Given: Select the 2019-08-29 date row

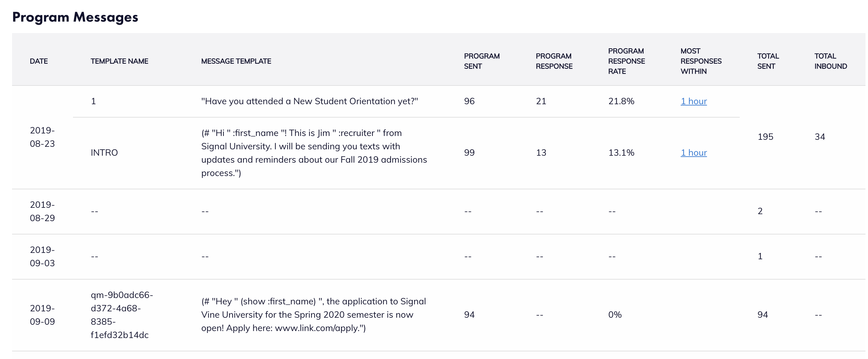Looking at the screenshot, I should (x=43, y=211).
